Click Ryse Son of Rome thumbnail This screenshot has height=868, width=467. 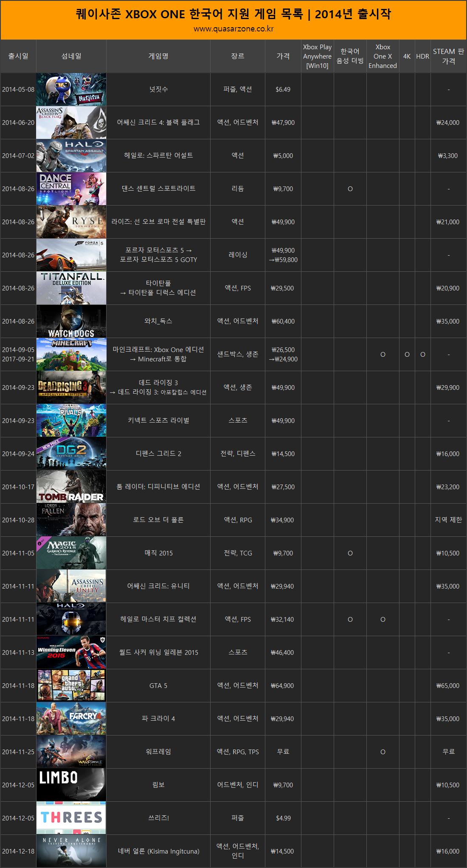pos(71,222)
